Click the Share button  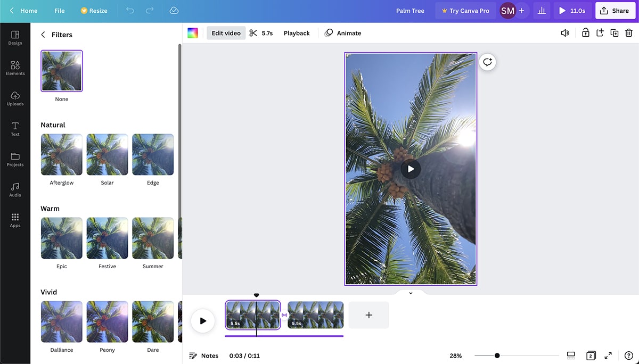coord(615,10)
